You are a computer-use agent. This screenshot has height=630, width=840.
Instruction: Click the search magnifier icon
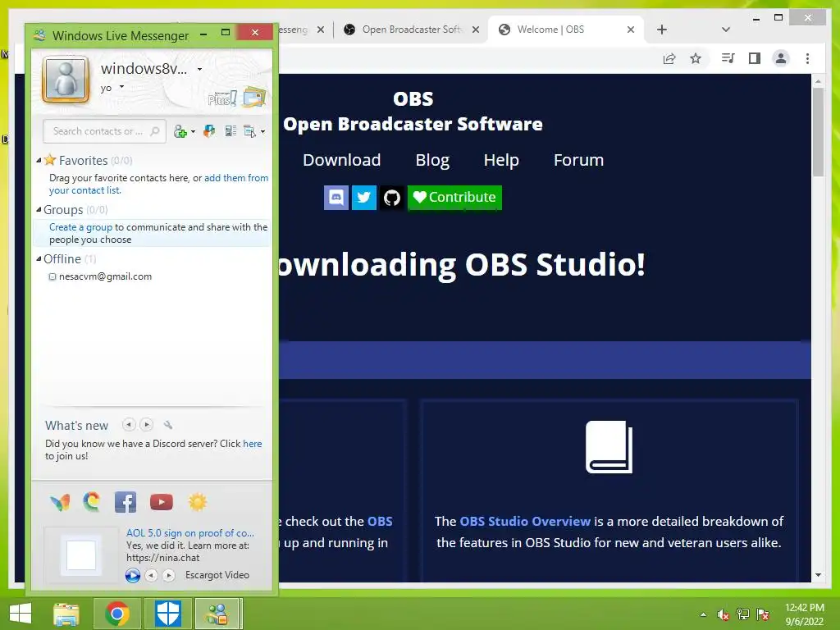tap(155, 131)
